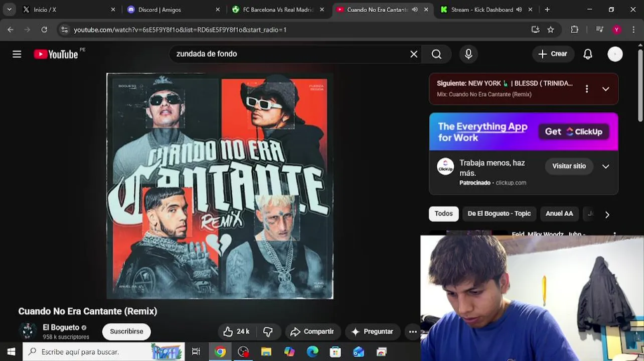Open Chrome extensions puzzle icon
This screenshot has width=644, height=361.
coord(575,30)
